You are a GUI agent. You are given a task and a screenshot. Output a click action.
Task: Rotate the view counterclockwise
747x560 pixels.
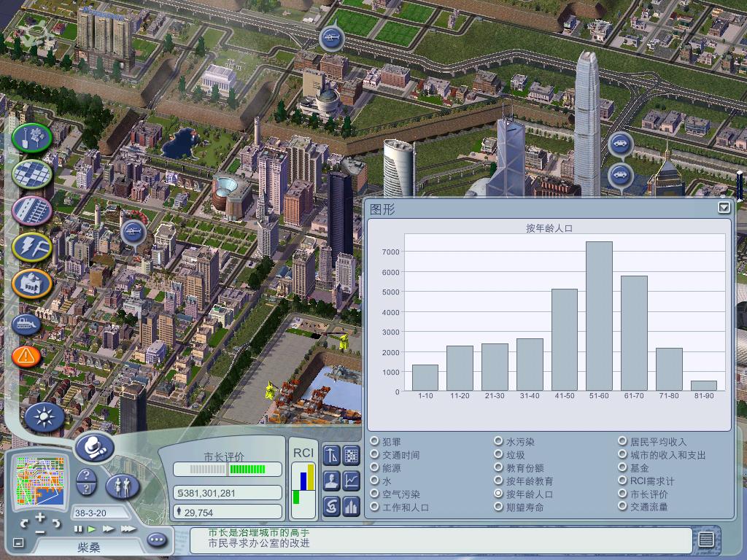coord(25,524)
